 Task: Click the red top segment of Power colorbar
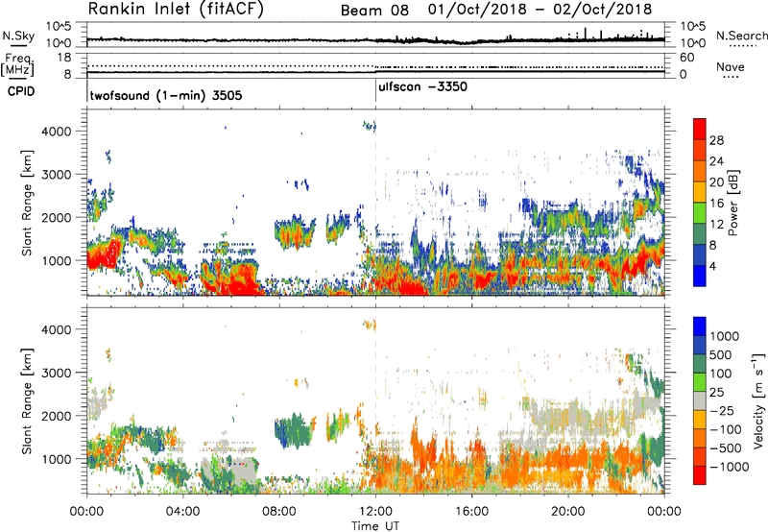[x=700, y=130]
